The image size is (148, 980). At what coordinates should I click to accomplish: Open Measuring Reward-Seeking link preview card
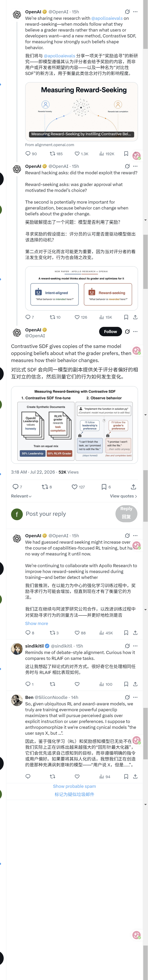click(x=81, y=111)
